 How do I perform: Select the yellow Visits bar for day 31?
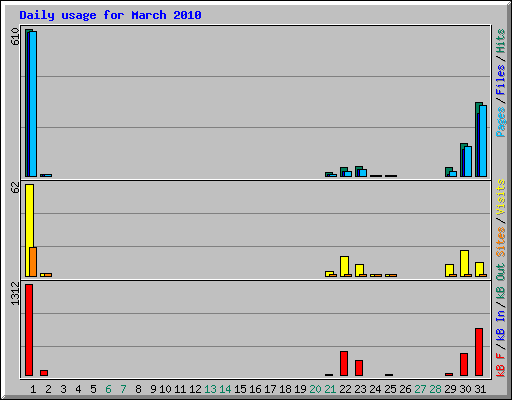479,270
